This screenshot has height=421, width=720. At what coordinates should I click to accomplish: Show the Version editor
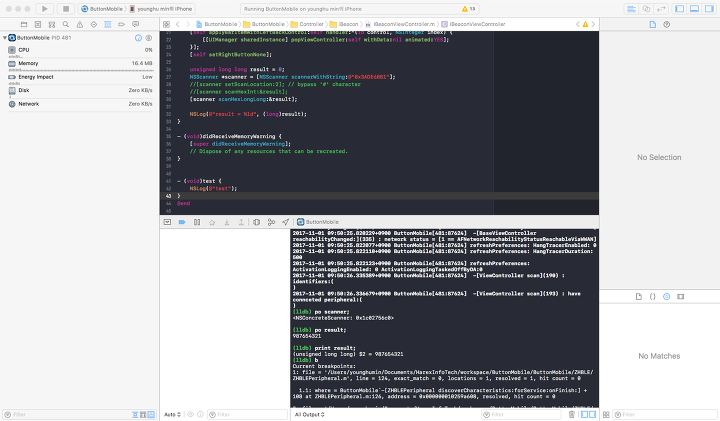point(661,9)
